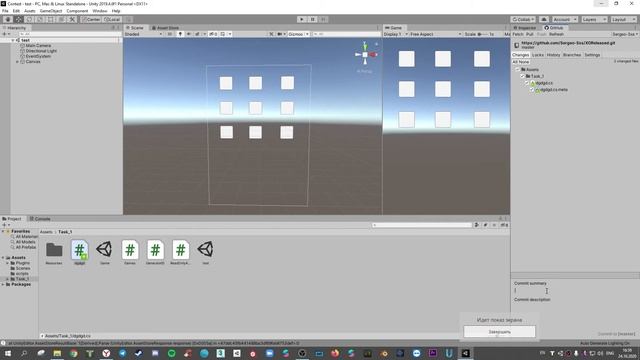Open the Shaded draw mode dropdown
Image resolution: width=640 pixels, height=360 pixels.
coord(143,34)
